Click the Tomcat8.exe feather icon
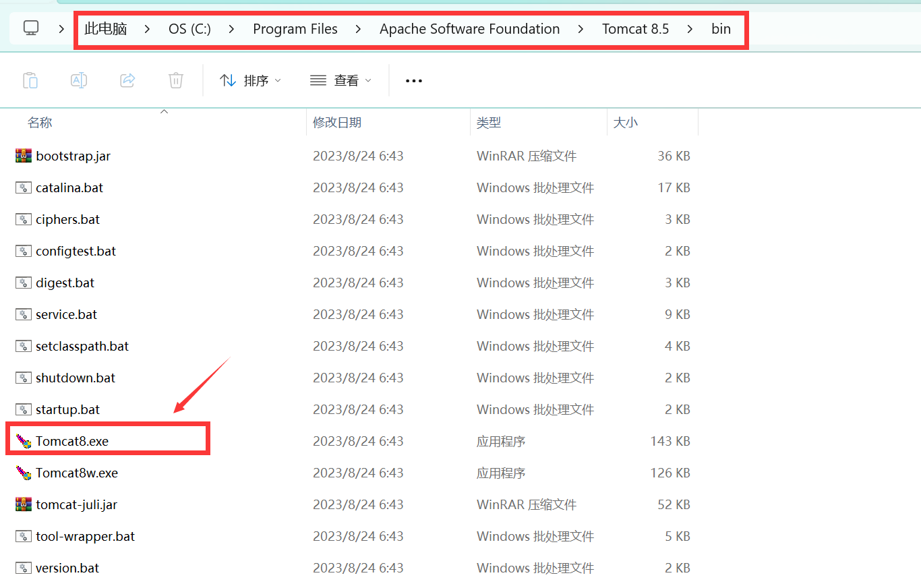Screen dimensions: 921x588 tap(24, 441)
